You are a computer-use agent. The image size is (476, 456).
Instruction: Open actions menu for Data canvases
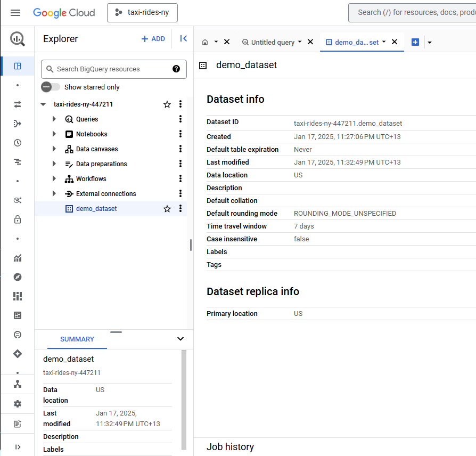(180, 149)
